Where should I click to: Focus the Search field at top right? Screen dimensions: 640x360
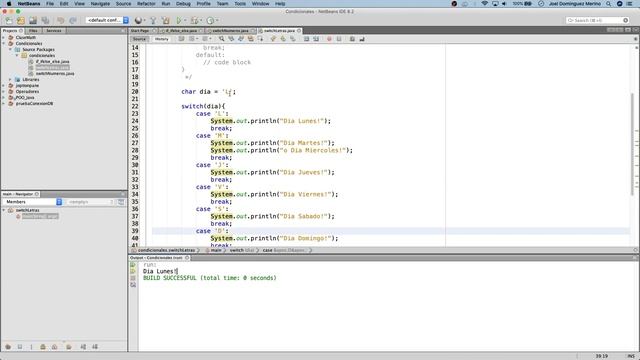(x=597, y=20)
